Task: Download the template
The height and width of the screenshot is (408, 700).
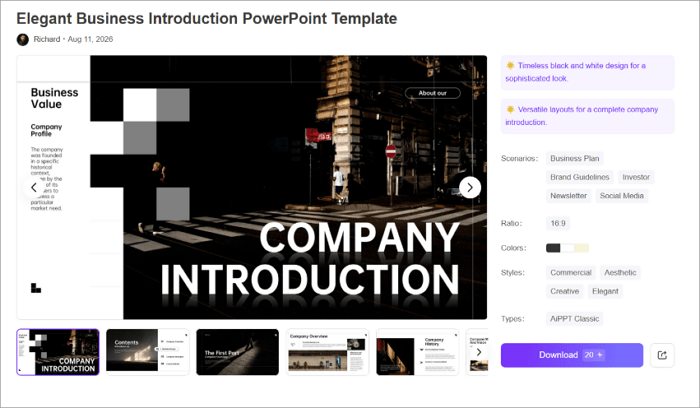Action: click(572, 355)
